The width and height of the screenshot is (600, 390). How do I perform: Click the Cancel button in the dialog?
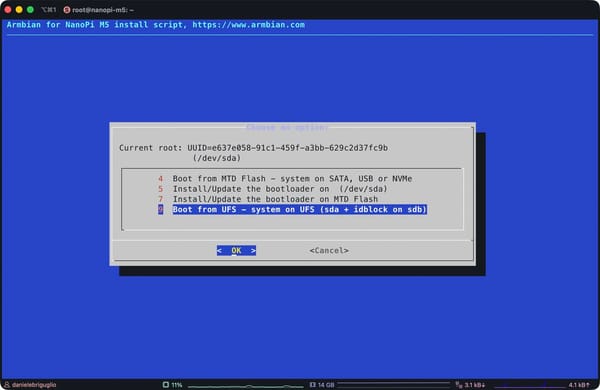(329, 250)
